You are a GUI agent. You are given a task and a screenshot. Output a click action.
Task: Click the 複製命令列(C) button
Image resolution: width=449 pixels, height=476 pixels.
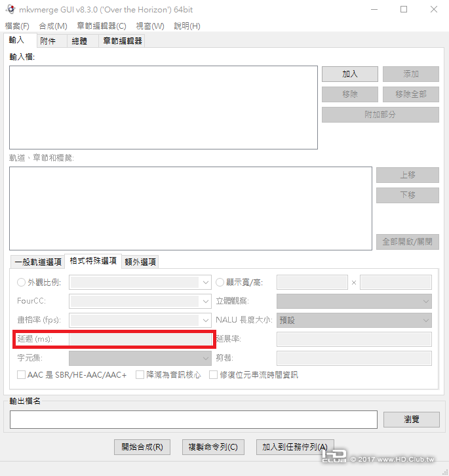(213, 447)
